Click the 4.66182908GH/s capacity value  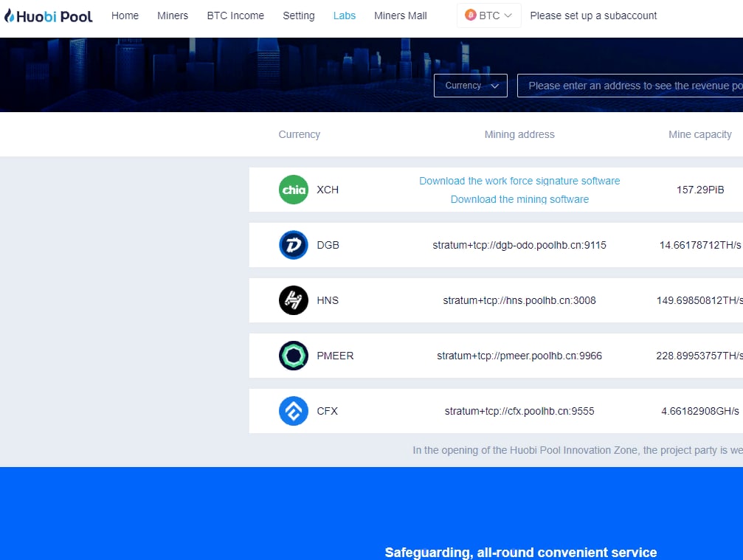point(700,411)
